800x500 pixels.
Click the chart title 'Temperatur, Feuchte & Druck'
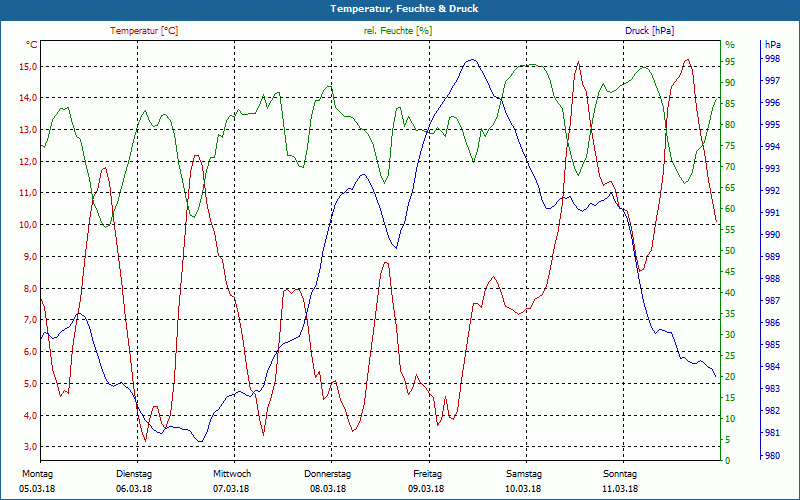[x=404, y=9]
